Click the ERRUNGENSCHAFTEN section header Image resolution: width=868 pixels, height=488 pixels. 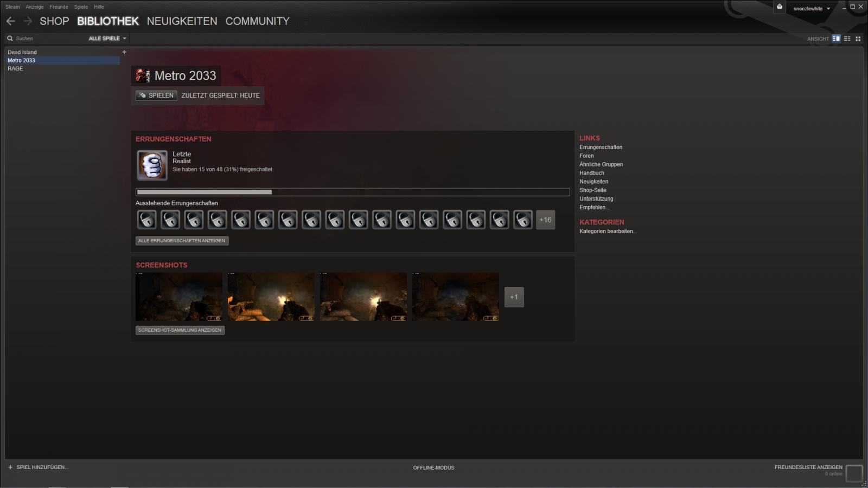click(x=174, y=139)
